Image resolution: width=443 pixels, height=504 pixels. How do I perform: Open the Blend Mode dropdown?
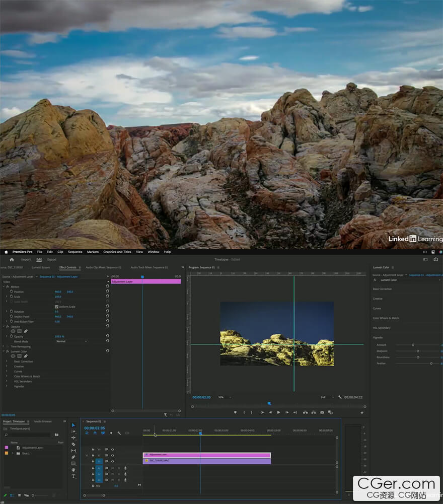point(71,341)
